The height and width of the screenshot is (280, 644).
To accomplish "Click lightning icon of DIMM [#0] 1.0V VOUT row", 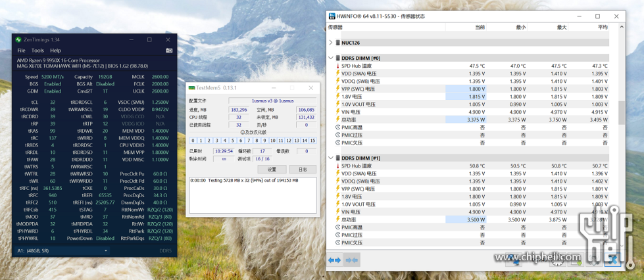I will coord(337,105).
